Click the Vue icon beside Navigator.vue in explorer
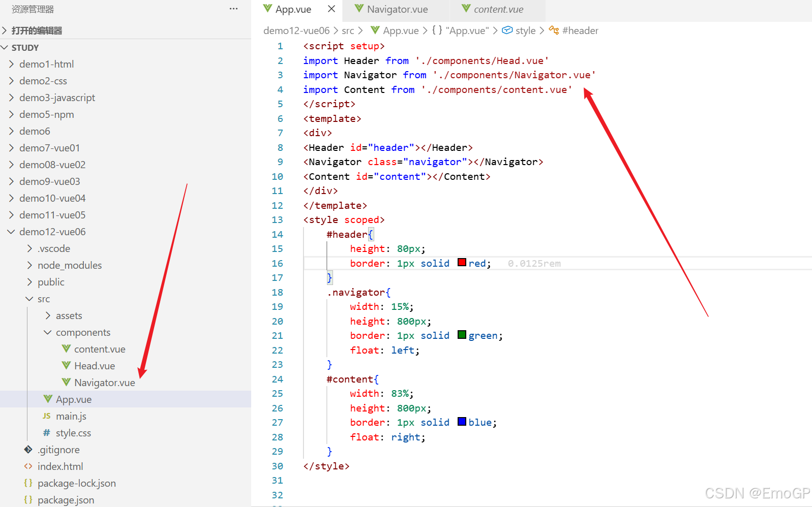This screenshot has height=507, width=812. [x=66, y=382]
